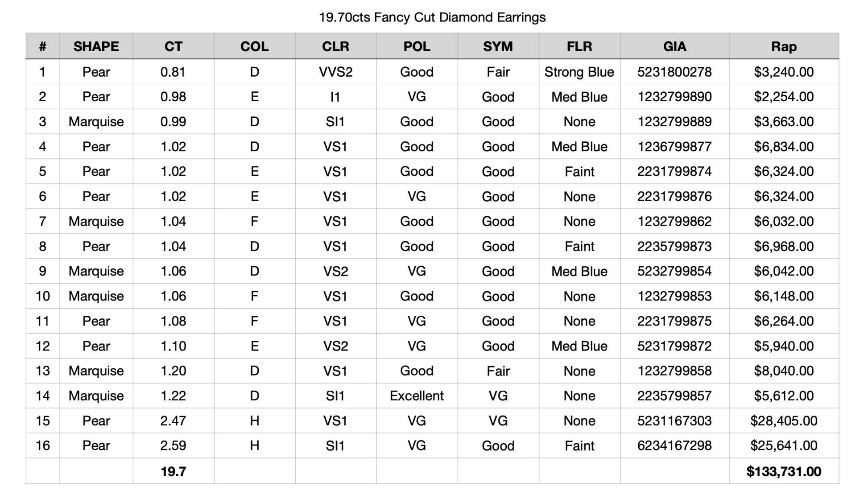Click the SHAPE column header

coord(96,46)
